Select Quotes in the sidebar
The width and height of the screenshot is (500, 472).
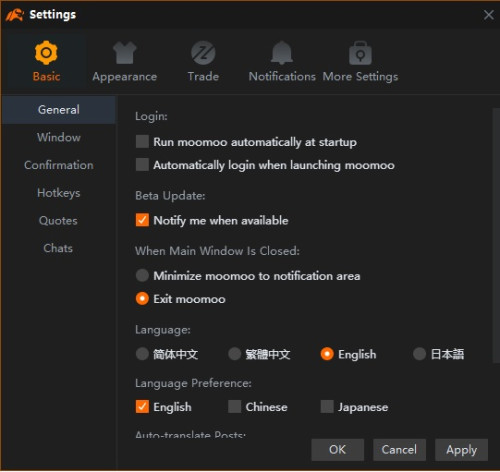pos(59,220)
